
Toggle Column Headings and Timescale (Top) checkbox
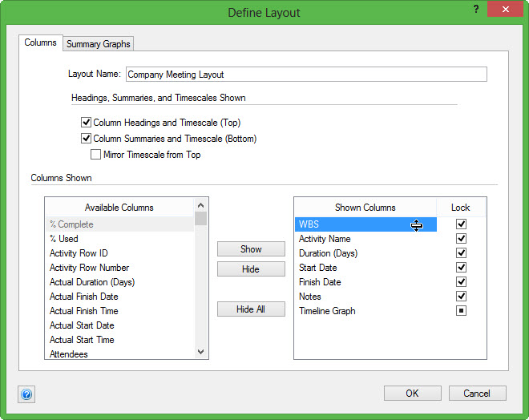pyautogui.click(x=87, y=123)
